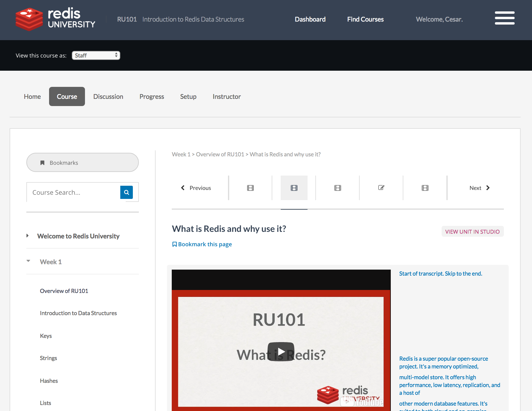Toggle Bookmark this page
This screenshot has width=532, height=411.
(x=202, y=244)
